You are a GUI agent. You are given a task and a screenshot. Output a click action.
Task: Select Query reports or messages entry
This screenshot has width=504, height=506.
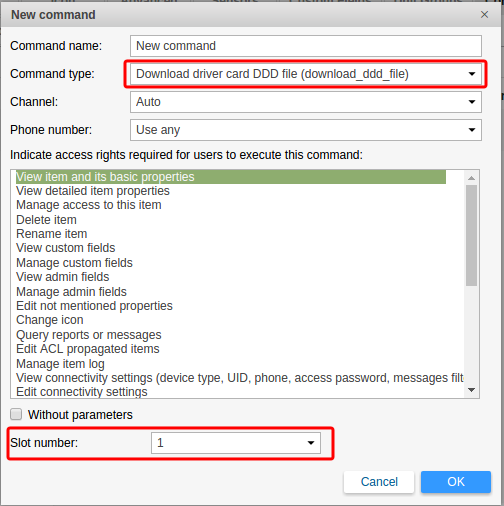(x=89, y=335)
